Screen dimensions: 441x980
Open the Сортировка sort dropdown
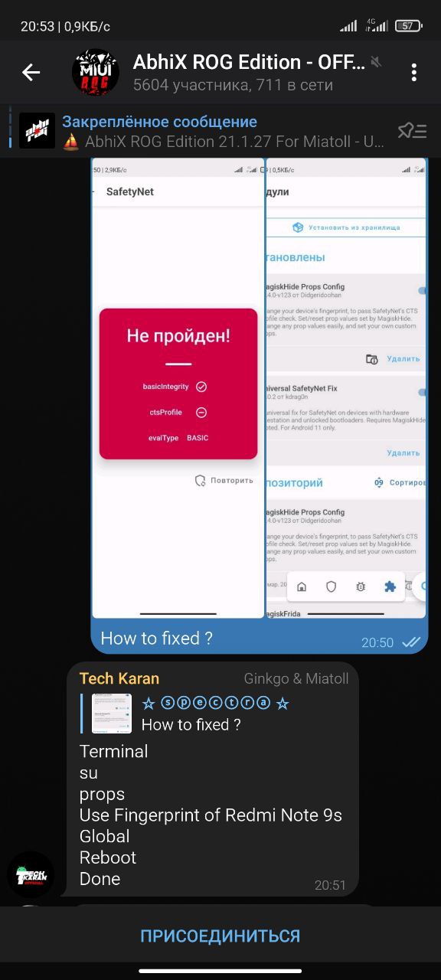(x=400, y=483)
